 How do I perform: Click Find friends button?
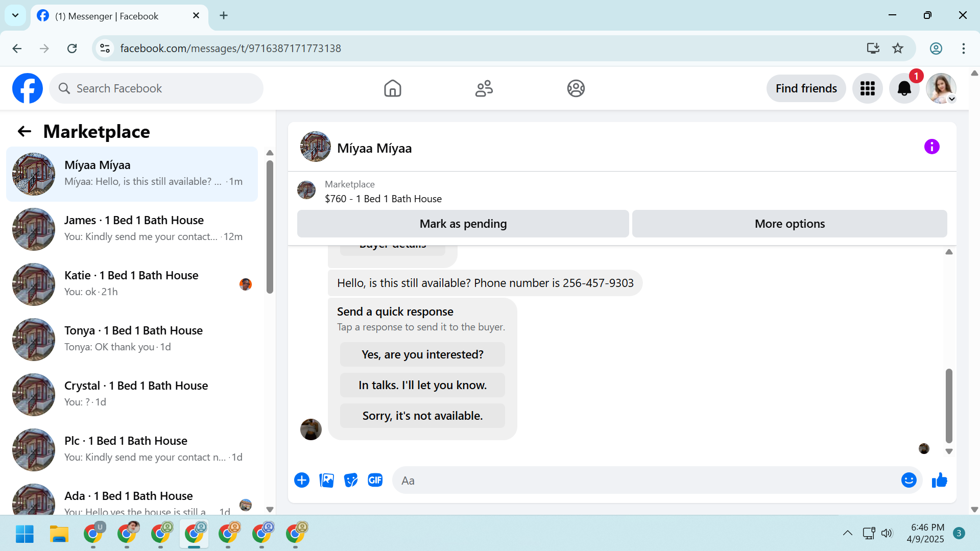pos(806,88)
